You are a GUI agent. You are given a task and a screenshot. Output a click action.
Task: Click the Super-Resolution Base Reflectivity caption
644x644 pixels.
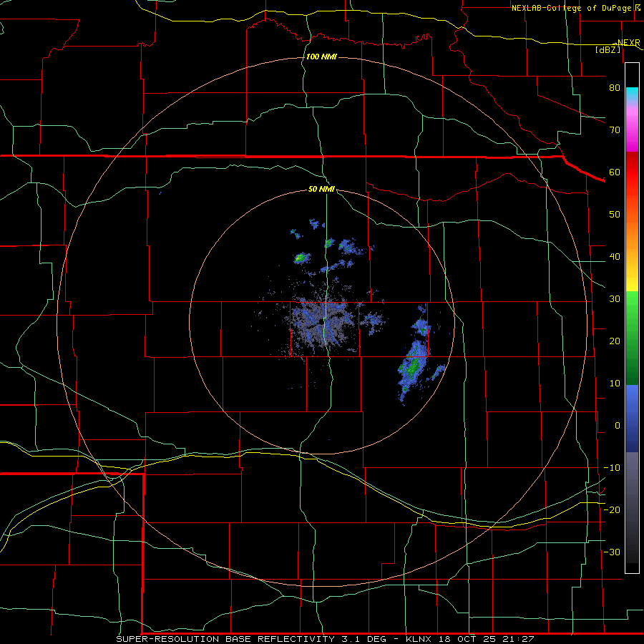324,639
